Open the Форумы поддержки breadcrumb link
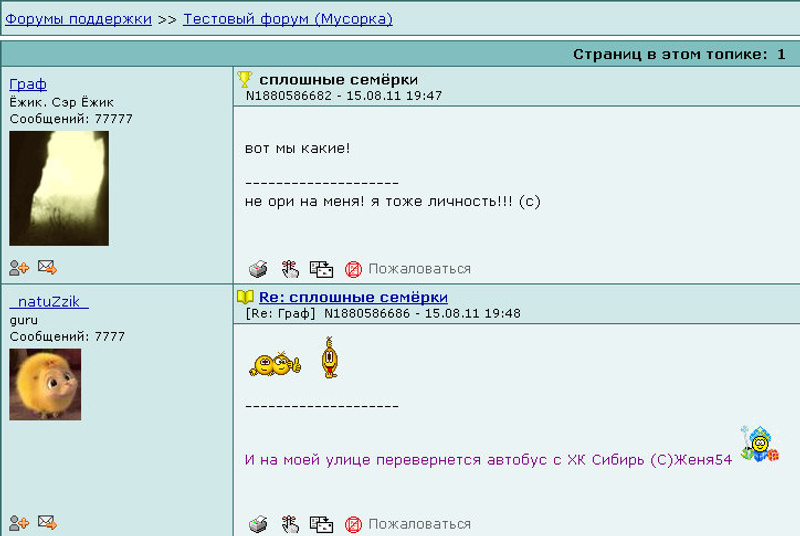 click(x=78, y=19)
